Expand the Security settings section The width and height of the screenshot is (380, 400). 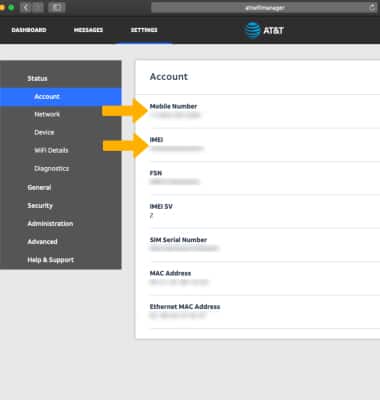(x=40, y=206)
